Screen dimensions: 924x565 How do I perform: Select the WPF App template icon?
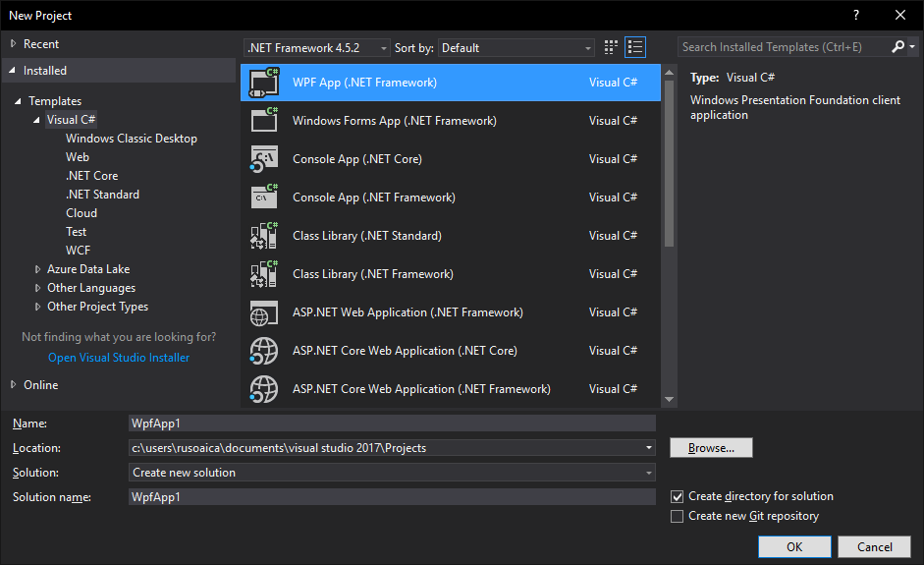click(x=264, y=83)
